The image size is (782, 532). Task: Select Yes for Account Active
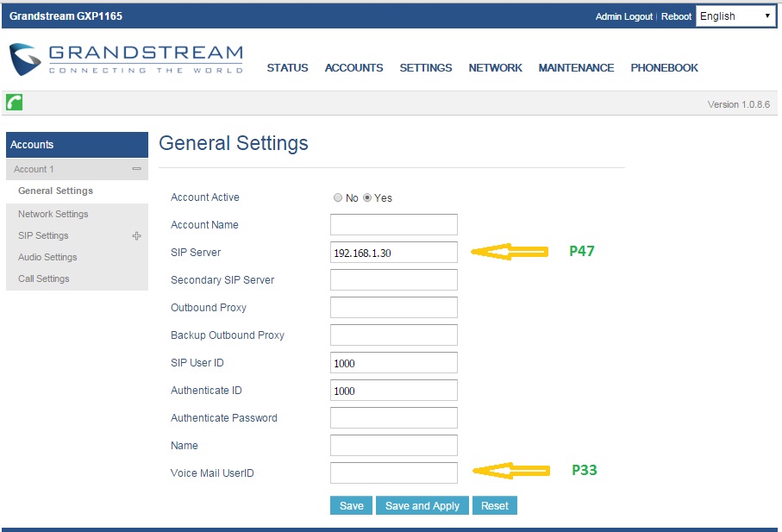(367, 198)
